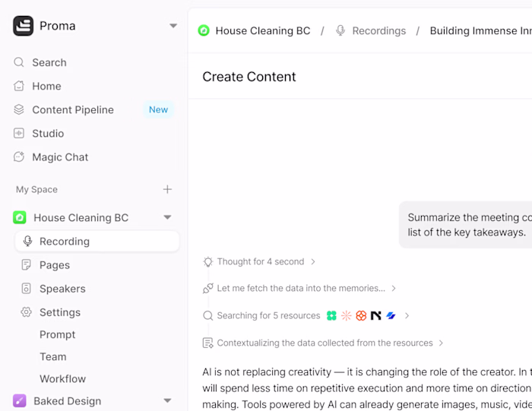Image resolution: width=532 pixels, height=411 pixels.
Task: Go to Recordings breadcrumb
Action: pyautogui.click(x=379, y=31)
